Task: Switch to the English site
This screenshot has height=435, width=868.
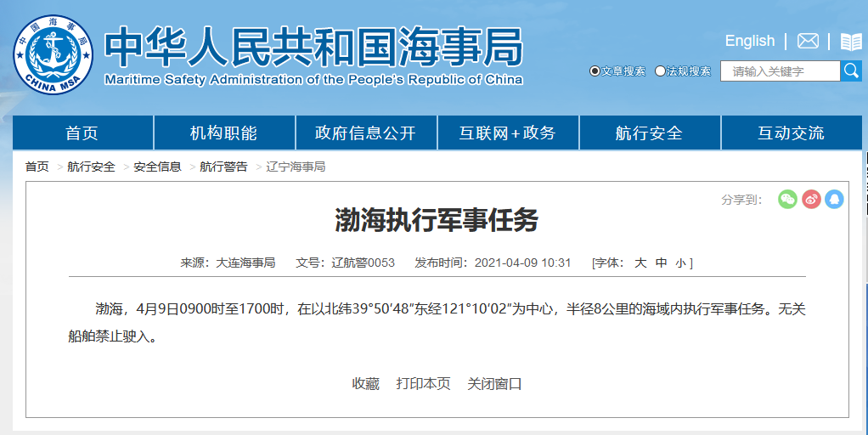Action: pos(749,41)
